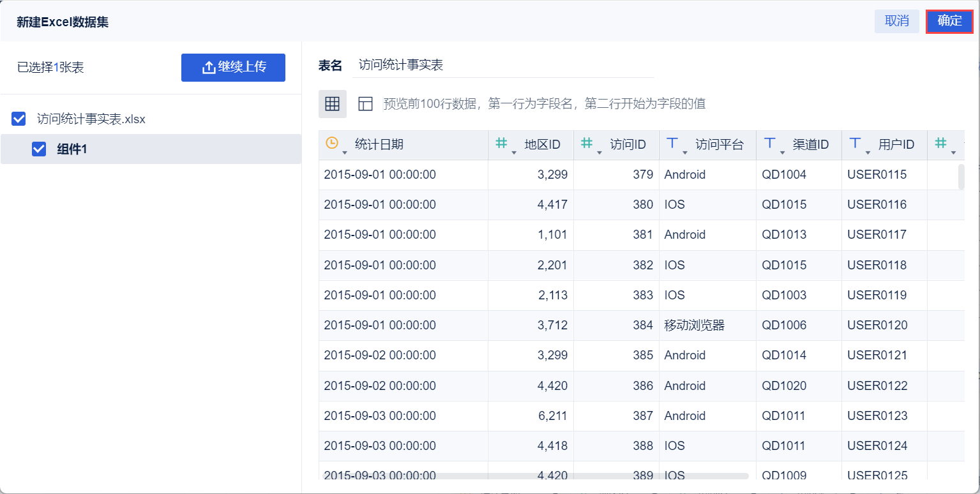The width and height of the screenshot is (980, 494).
Task: Uncheck the 组件1 sheet checkbox
Action: [x=39, y=149]
